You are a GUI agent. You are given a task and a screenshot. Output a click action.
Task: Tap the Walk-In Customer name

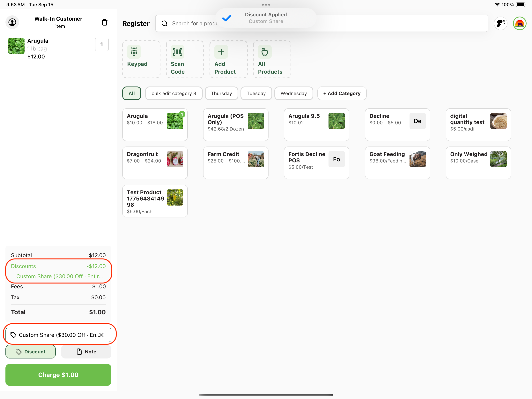[x=58, y=19]
